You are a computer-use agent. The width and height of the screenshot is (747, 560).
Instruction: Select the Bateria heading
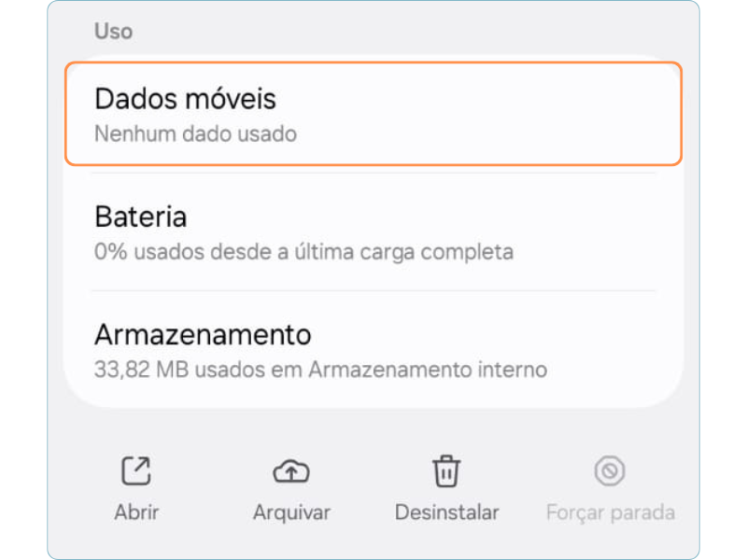click(x=141, y=217)
